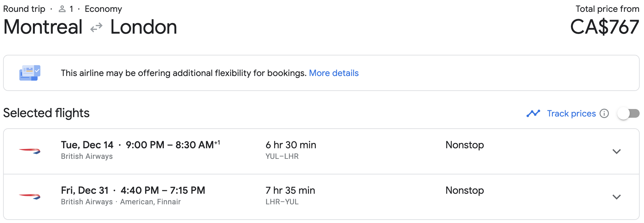The image size is (644, 223).
Task: Click the CA$767 total price
Action: [x=605, y=27]
